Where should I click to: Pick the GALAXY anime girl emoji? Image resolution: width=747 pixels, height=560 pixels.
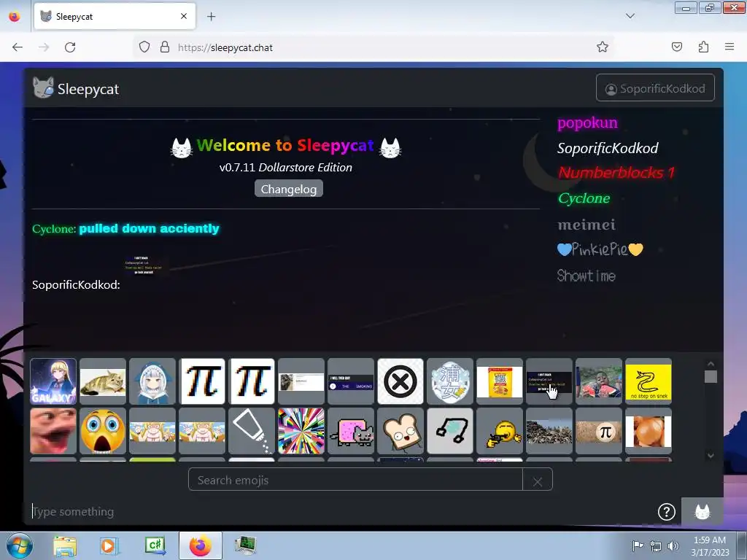click(53, 381)
